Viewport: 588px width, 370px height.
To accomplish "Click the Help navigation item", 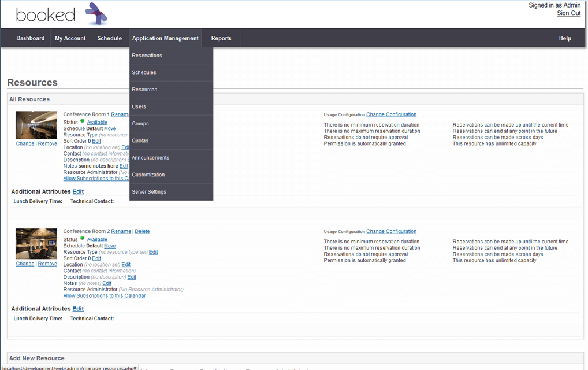I will click(x=564, y=38).
